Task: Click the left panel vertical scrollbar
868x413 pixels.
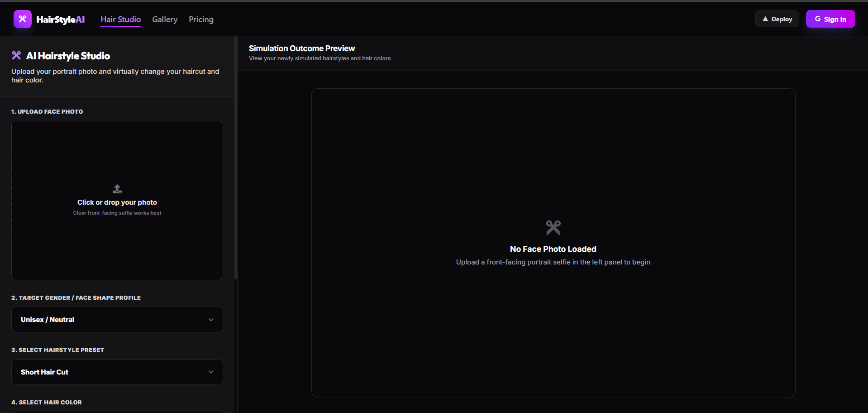Action: 236,158
